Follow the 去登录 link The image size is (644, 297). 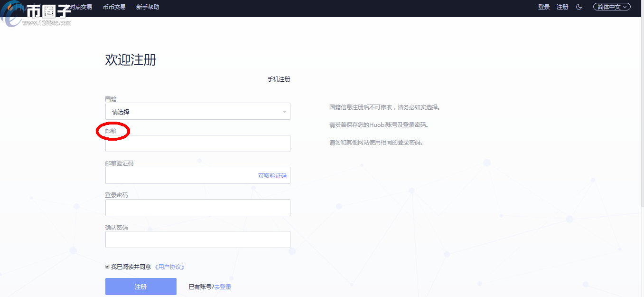pos(223,287)
